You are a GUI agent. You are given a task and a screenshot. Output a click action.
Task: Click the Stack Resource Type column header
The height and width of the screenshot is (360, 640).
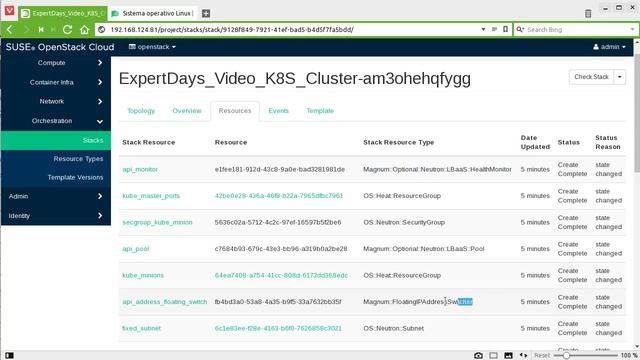[398, 142]
